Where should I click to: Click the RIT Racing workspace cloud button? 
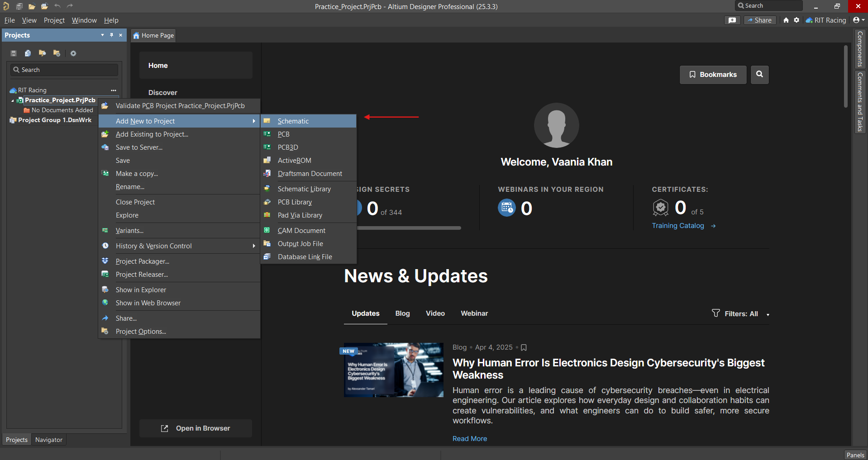[826, 20]
